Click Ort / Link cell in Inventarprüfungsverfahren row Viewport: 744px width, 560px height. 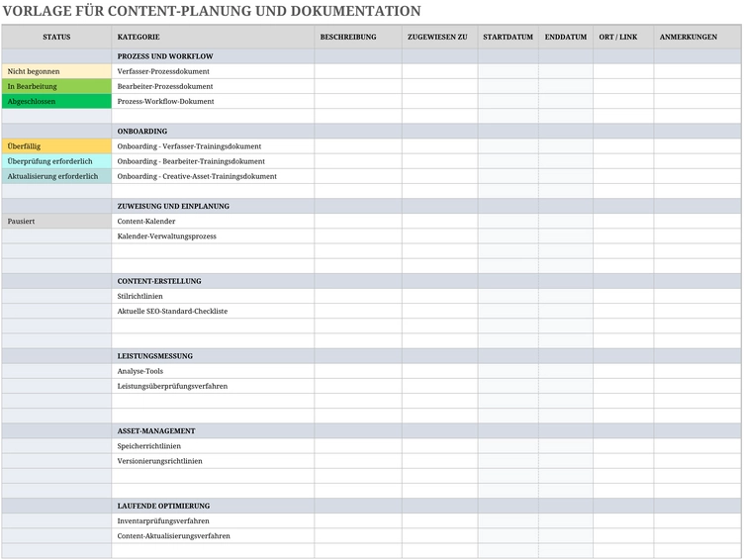(623, 521)
